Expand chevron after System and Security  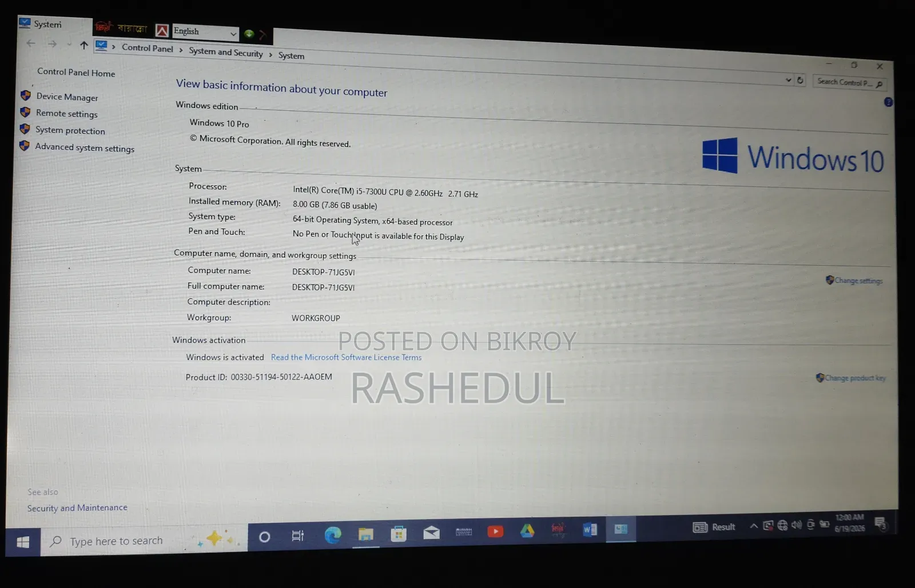click(x=270, y=55)
